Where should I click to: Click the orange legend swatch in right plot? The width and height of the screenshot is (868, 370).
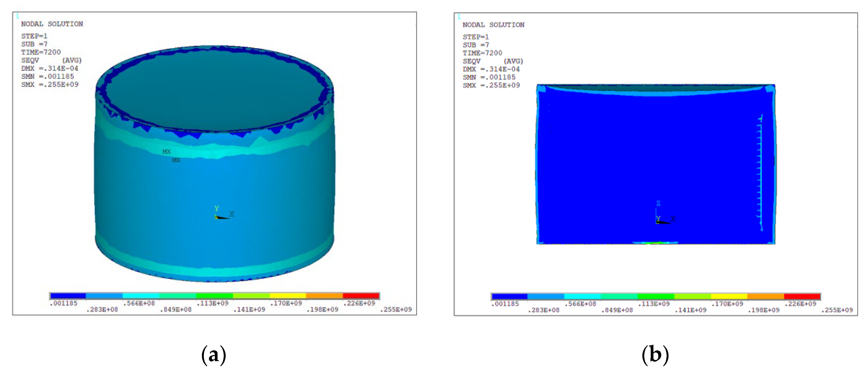766,297
